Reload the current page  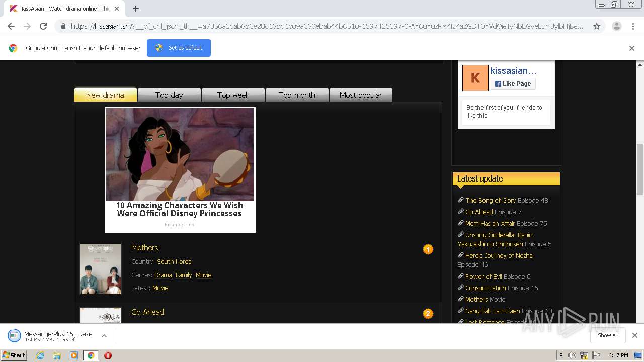coord(43,26)
